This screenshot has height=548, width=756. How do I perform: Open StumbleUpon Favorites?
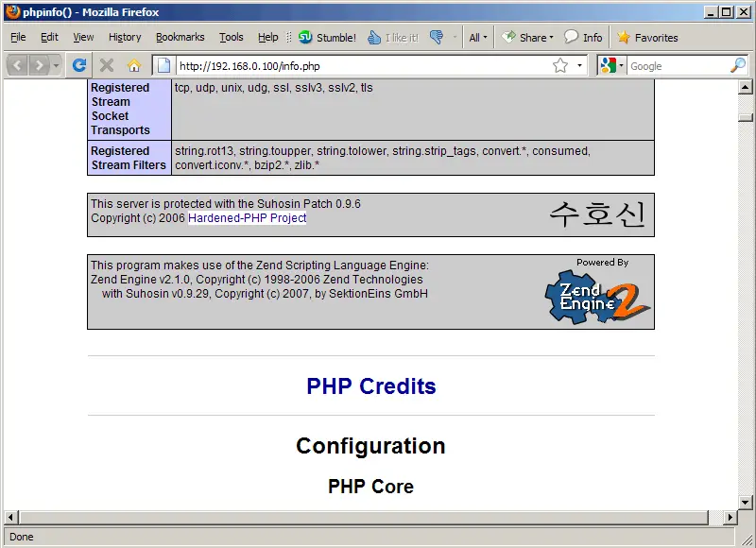tap(647, 37)
